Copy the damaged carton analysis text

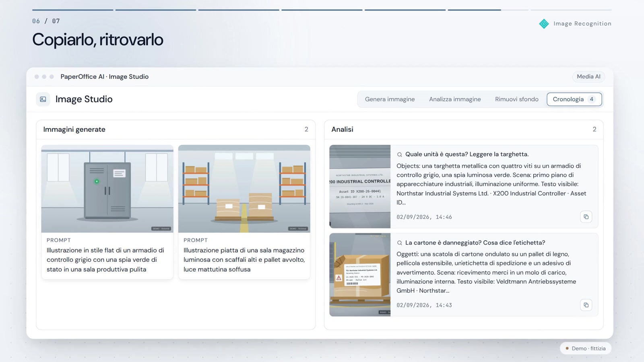click(x=586, y=305)
